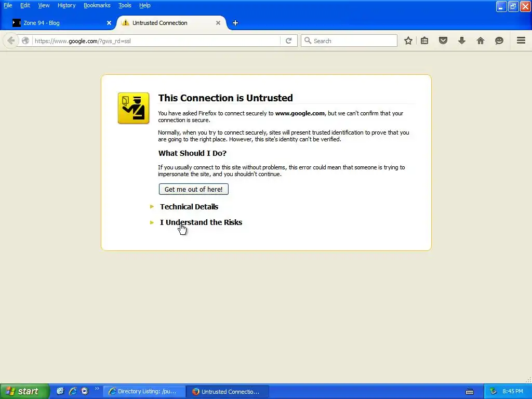Expand quick launch chevron on taskbar
This screenshot has height=399, width=532.
[x=97, y=389]
